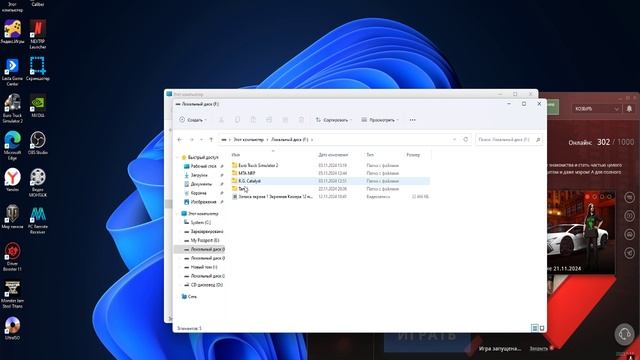Click the Rename icon in Explorer toolbar
Screen dimensions: 640x360
[269, 120]
